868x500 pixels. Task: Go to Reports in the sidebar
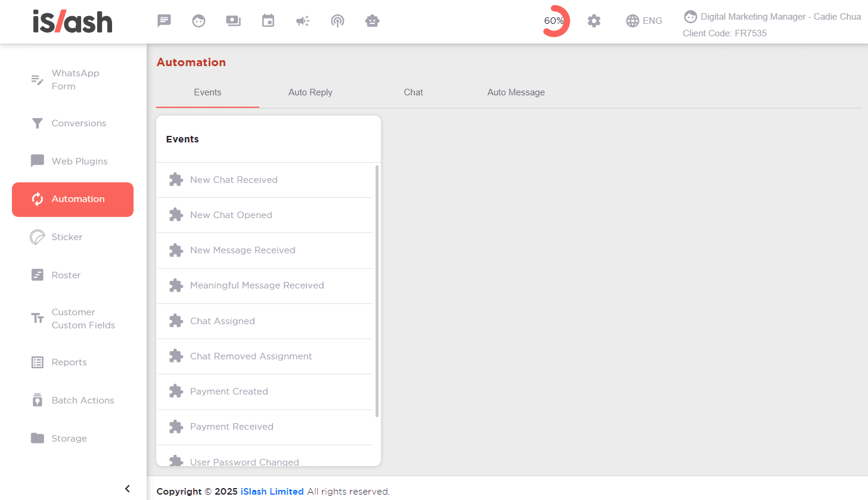[x=73, y=362]
